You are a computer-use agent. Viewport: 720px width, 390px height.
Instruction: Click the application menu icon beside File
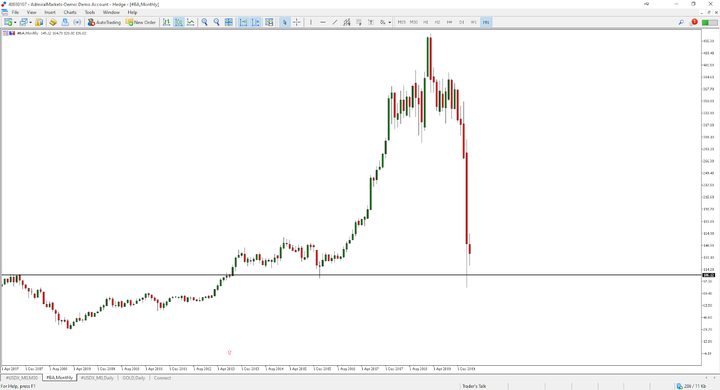4,12
